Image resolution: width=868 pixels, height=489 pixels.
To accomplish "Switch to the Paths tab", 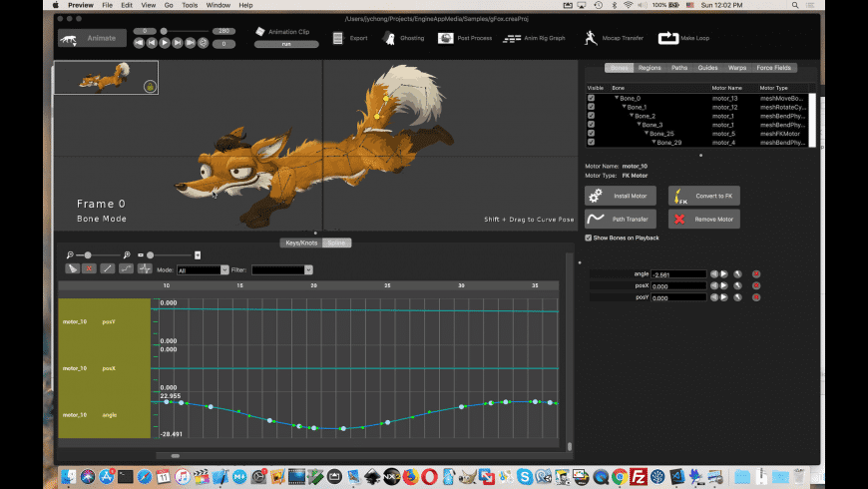I will [679, 68].
